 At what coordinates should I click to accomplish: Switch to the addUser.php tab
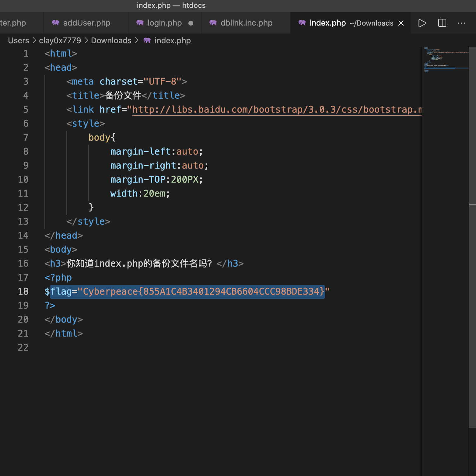[x=86, y=23]
